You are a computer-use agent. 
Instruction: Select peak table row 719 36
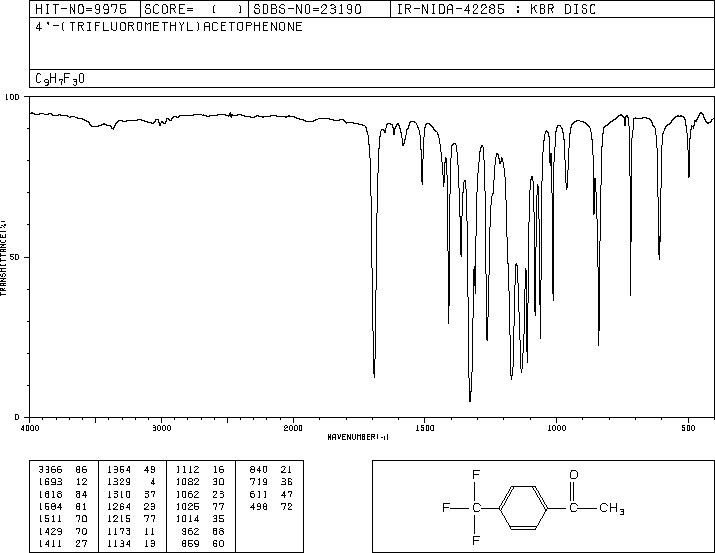click(x=271, y=482)
